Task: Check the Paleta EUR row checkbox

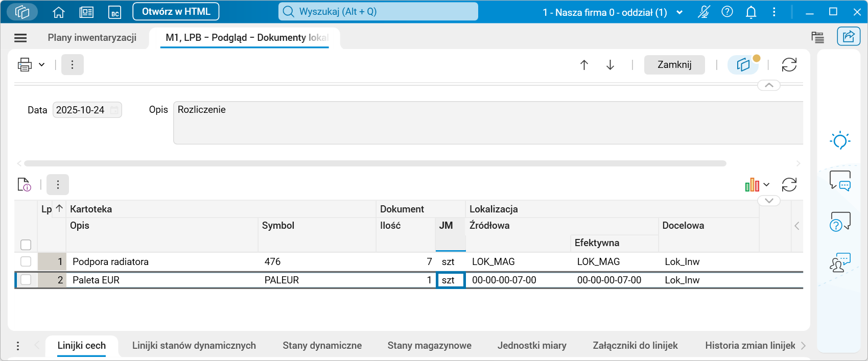Action: pyautogui.click(x=26, y=280)
